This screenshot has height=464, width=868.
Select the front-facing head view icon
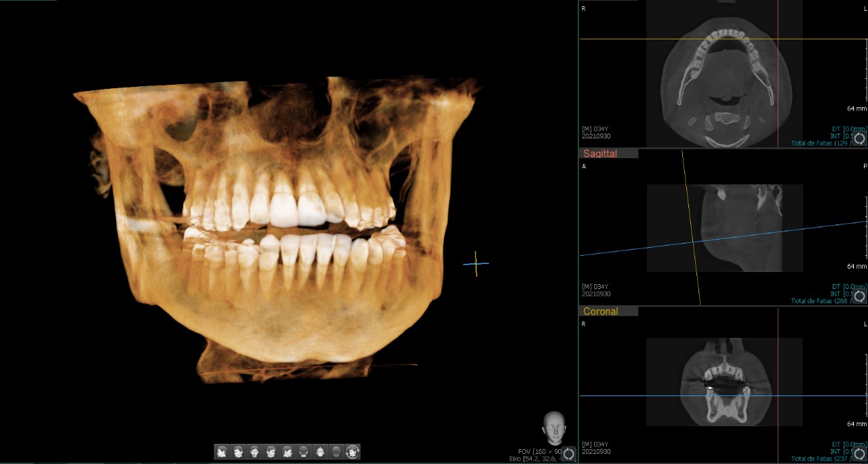pos(254,452)
